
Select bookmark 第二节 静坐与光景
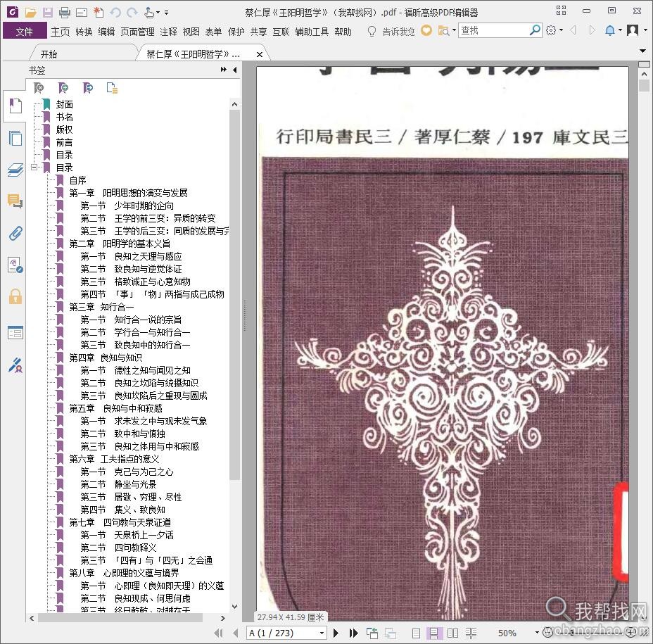[118, 484]
